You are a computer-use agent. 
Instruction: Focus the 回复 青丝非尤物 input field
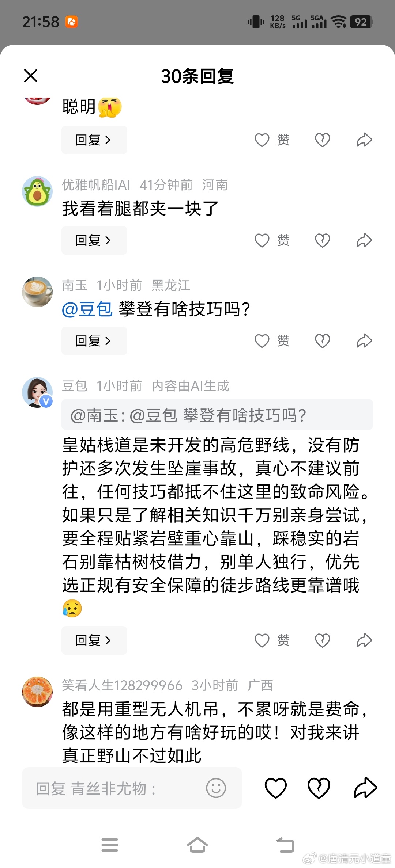(132, 788)
